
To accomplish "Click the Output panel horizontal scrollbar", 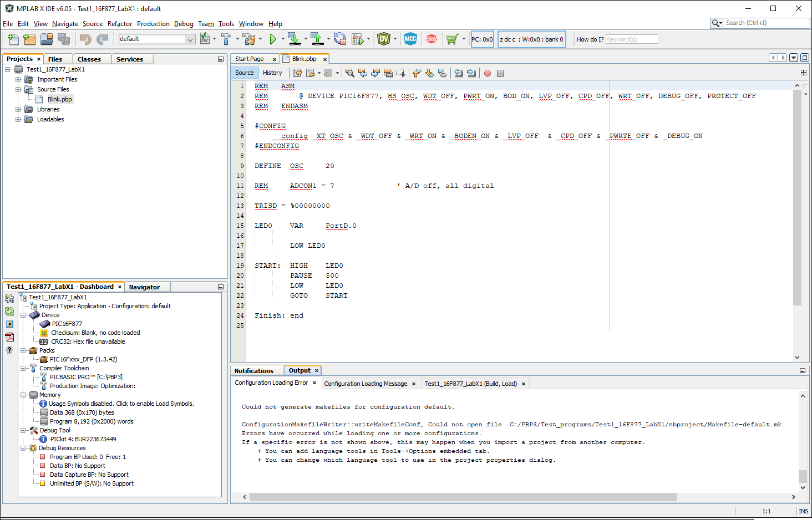I will click(463, 497).
